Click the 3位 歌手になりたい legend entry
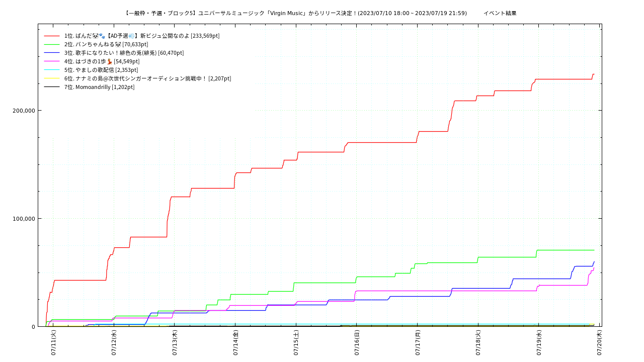644x362 pixels. click(x=124, y=53)
